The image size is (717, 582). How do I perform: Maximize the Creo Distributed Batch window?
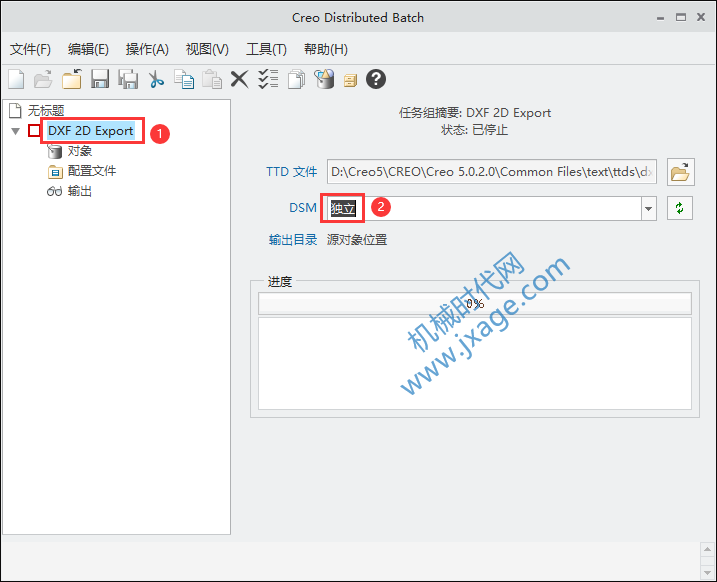[x=681, y=17]
